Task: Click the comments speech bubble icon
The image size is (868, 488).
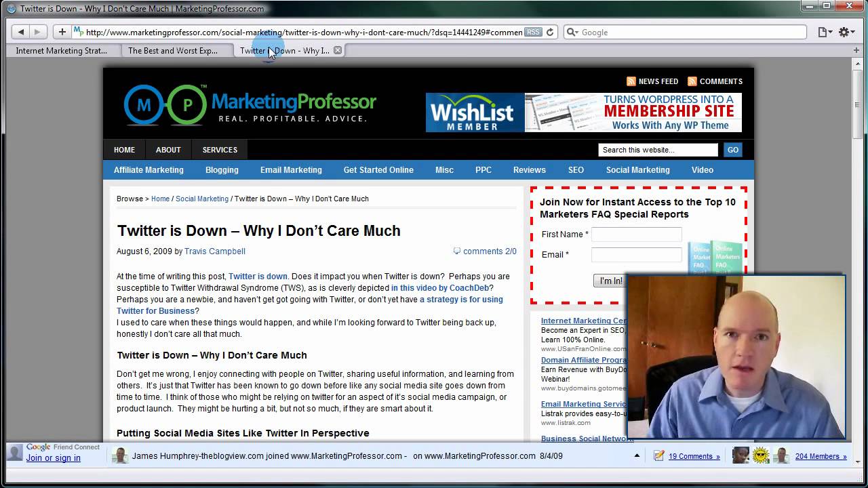Action: point(457,251)
